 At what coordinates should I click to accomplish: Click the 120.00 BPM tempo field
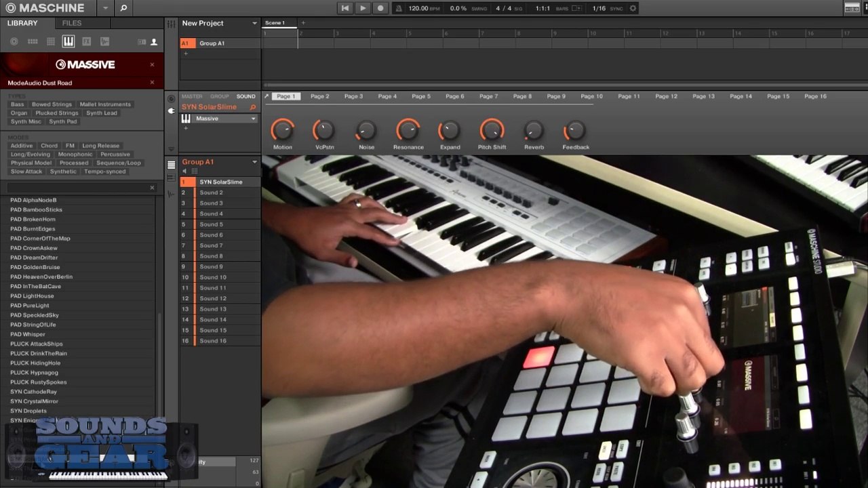424,8
